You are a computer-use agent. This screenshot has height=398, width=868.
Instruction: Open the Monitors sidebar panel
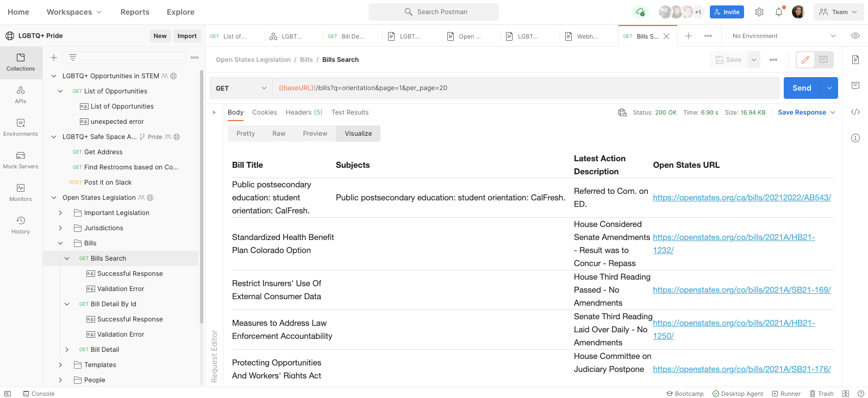[21, 193]
